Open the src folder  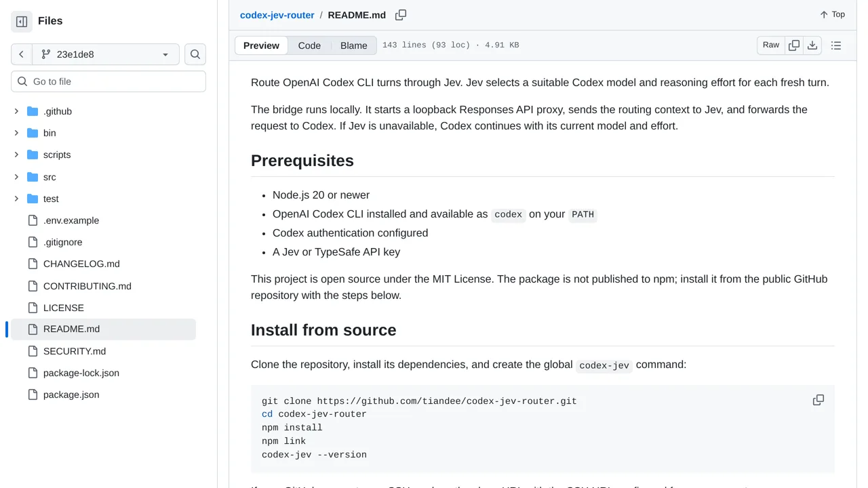pyautogui.click(x=50, y=177)
